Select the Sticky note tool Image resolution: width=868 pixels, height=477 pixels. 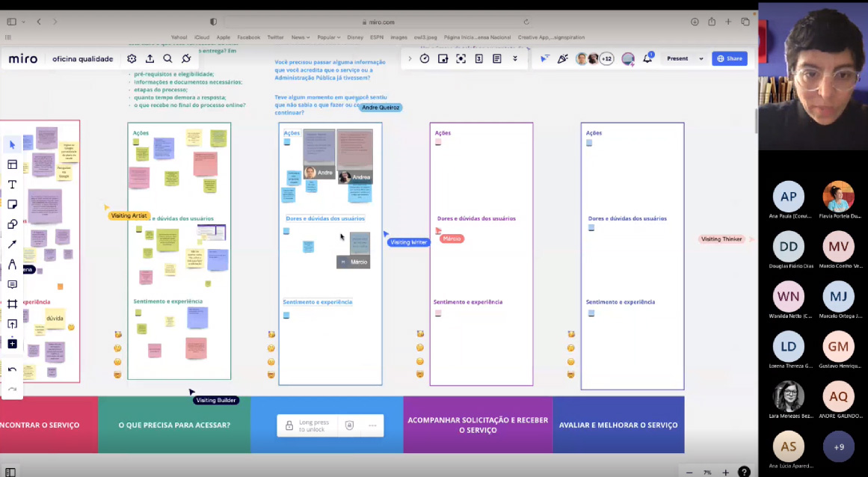(x=12, y=204)
